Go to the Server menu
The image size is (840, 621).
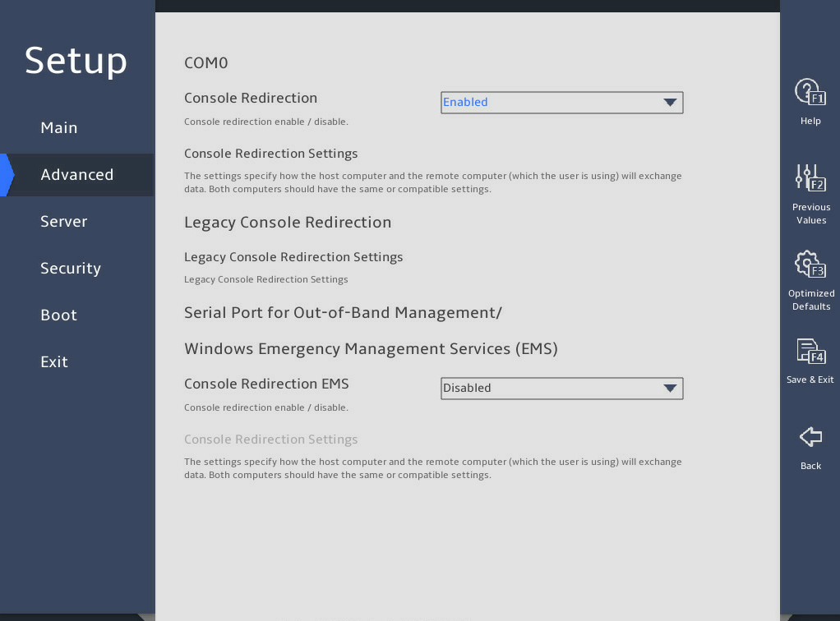64,221
